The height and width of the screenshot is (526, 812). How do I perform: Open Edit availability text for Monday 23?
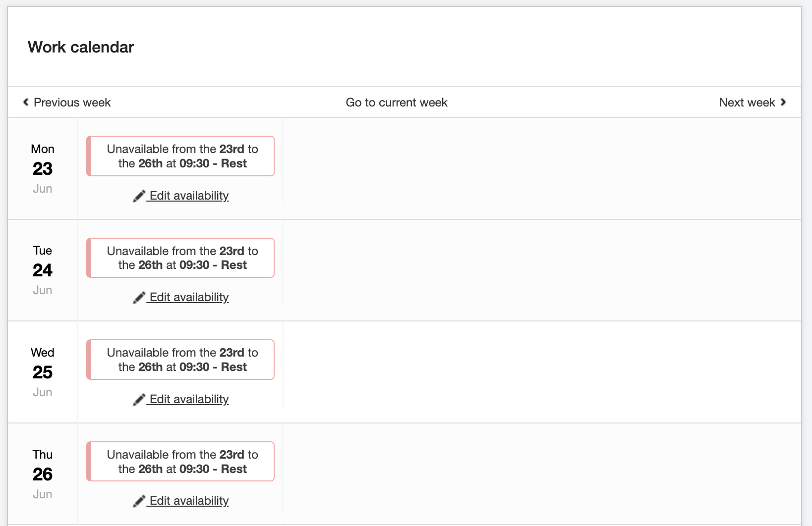(189, 196)
